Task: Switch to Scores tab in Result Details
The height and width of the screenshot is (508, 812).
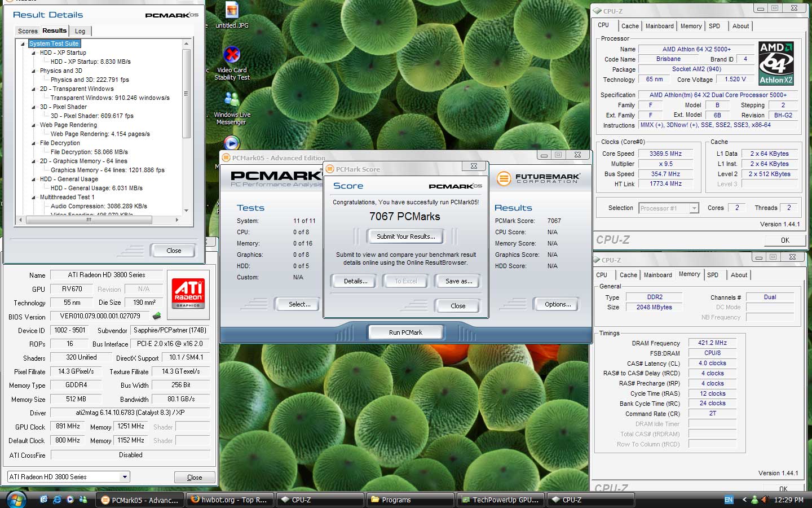Action: click(x=27, y=31)
